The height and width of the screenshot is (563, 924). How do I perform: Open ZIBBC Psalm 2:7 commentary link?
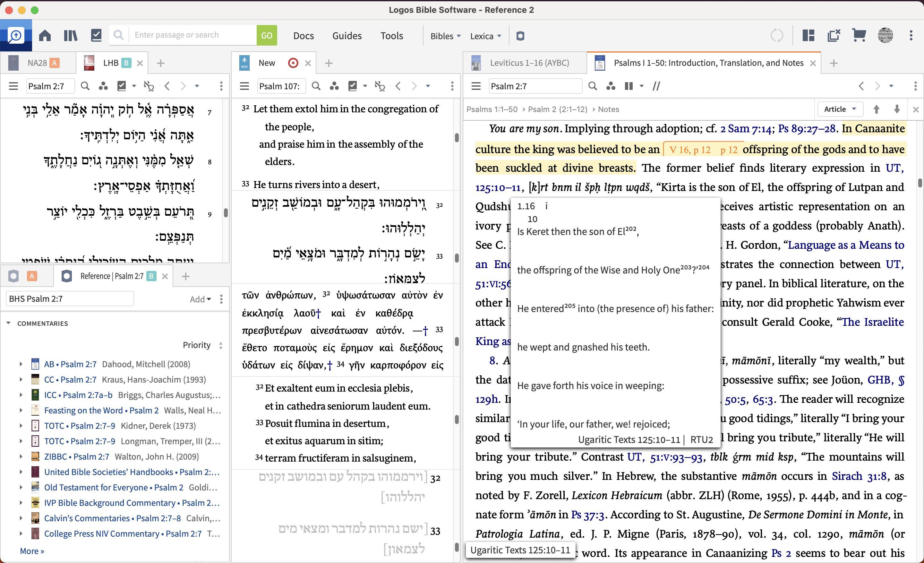(76, 456)
